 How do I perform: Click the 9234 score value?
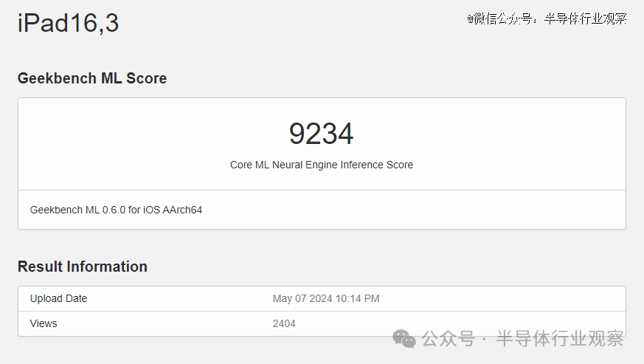click(x=321, y=134)
